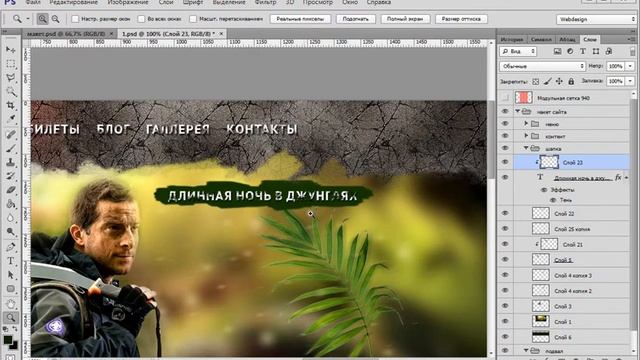The height and width of the screenshot is (360, 640).
Task: Switch to the 'Символ' panel tab
Action: click(x=541, y=40)
